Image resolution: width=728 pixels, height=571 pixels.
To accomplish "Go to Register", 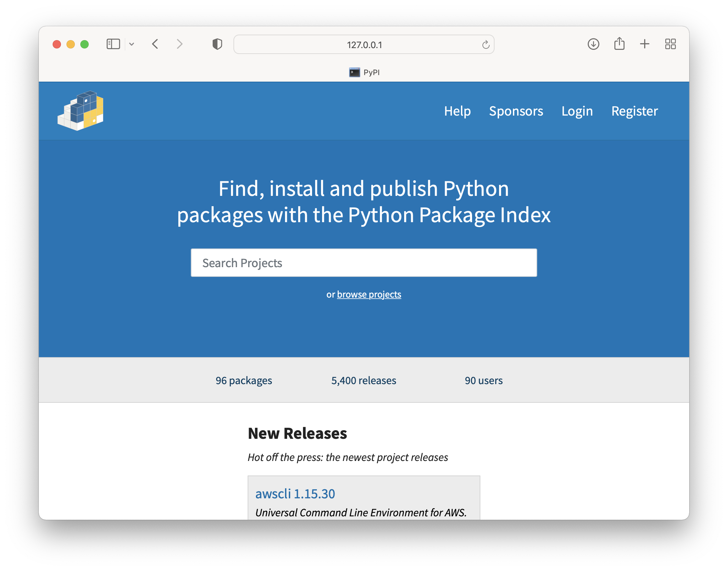I will point(634,111).
